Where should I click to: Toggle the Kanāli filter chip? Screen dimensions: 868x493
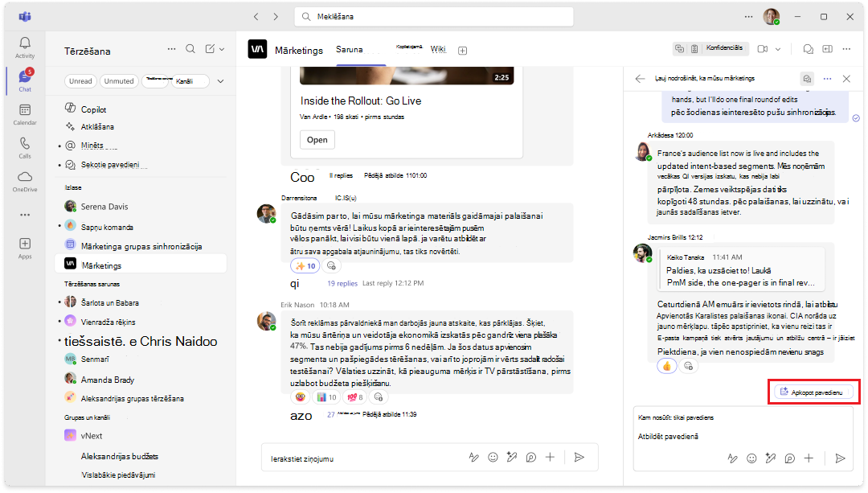[x=190, y=81]
